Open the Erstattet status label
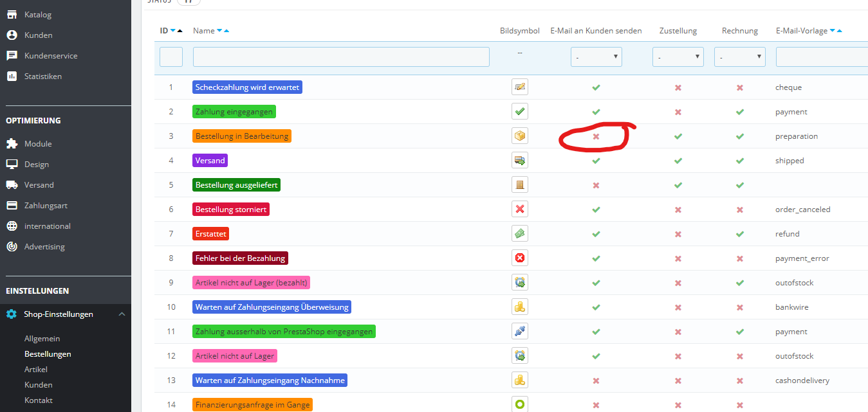This screenshot has height=412, width=868. point(211,233)
